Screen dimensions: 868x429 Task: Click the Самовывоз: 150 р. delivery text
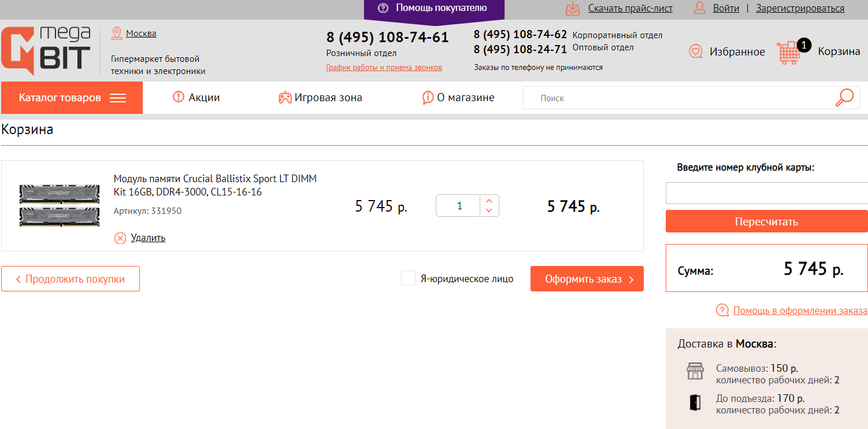pyautogui.click(x=758, y=368)
